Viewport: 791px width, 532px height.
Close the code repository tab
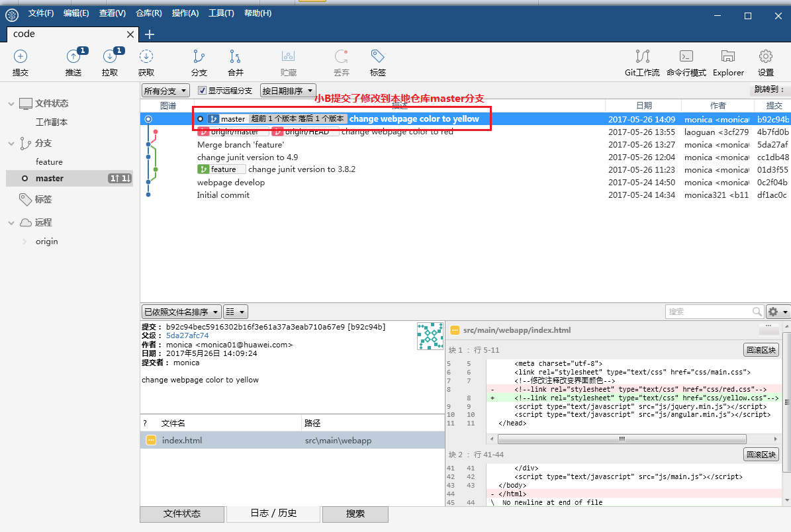(130, 34)
